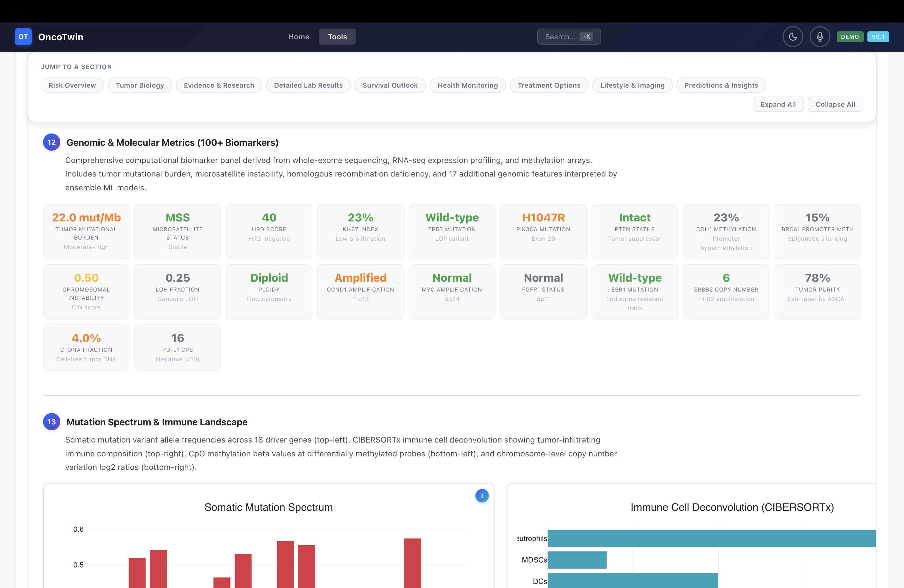Click the V0.1 version badge

(x=878, y=37)
